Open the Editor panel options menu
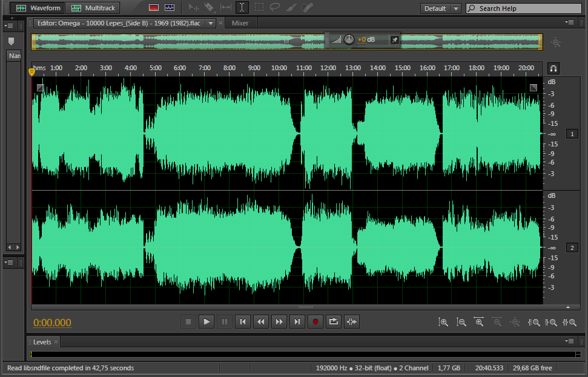 pos(569,22)
